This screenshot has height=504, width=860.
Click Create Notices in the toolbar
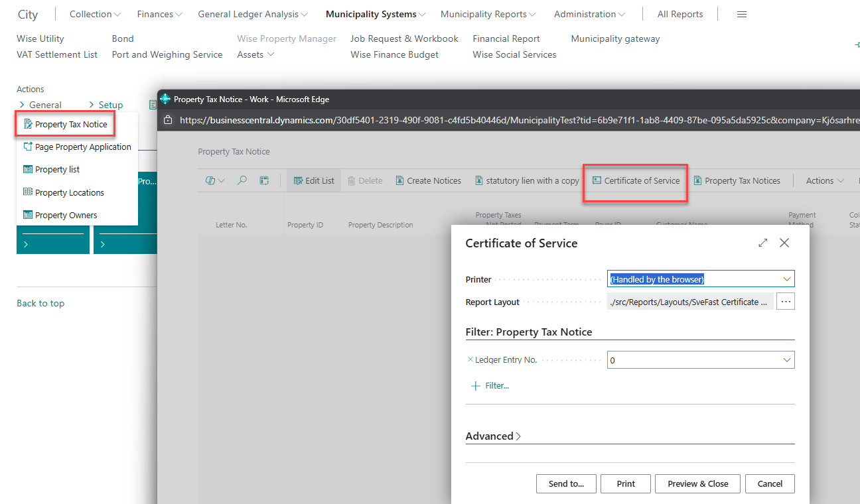click(428, 180)
